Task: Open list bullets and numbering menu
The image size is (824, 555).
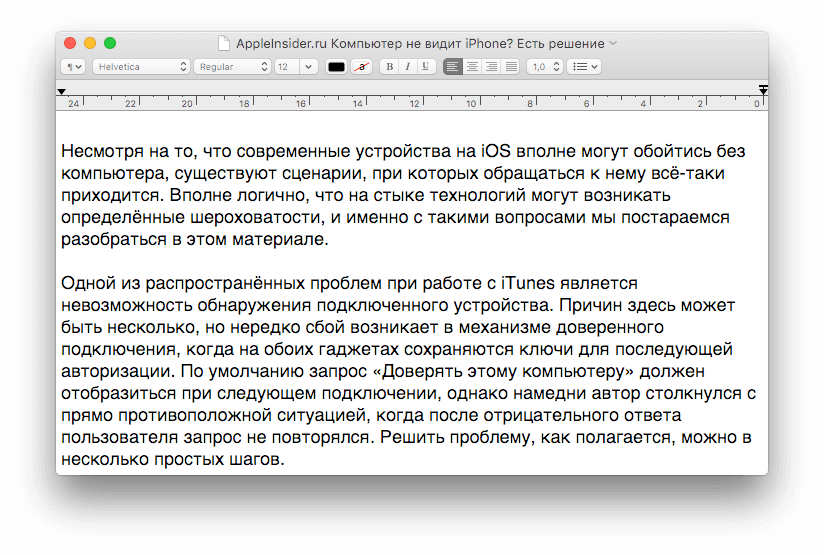Action: pyautogui.click(x=583, y=67)
